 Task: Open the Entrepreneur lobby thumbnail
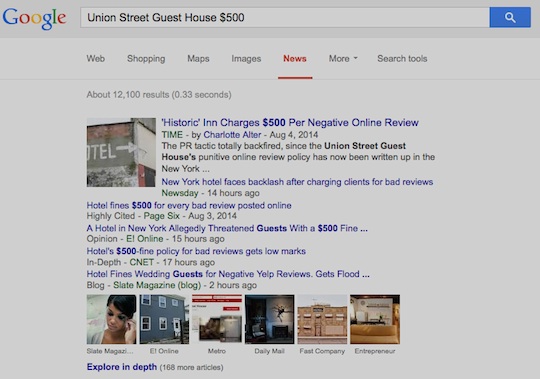(375, 319)
